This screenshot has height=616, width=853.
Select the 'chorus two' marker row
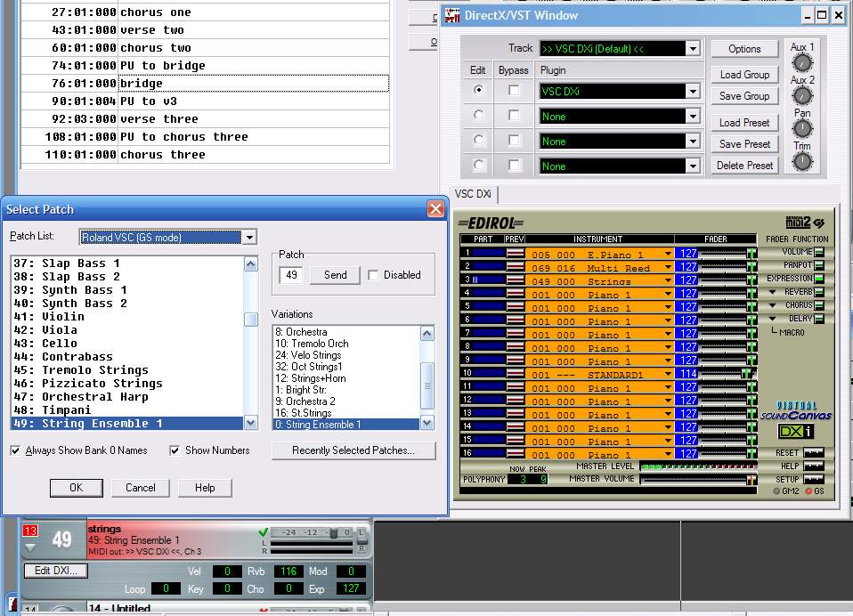coord(205,48)
